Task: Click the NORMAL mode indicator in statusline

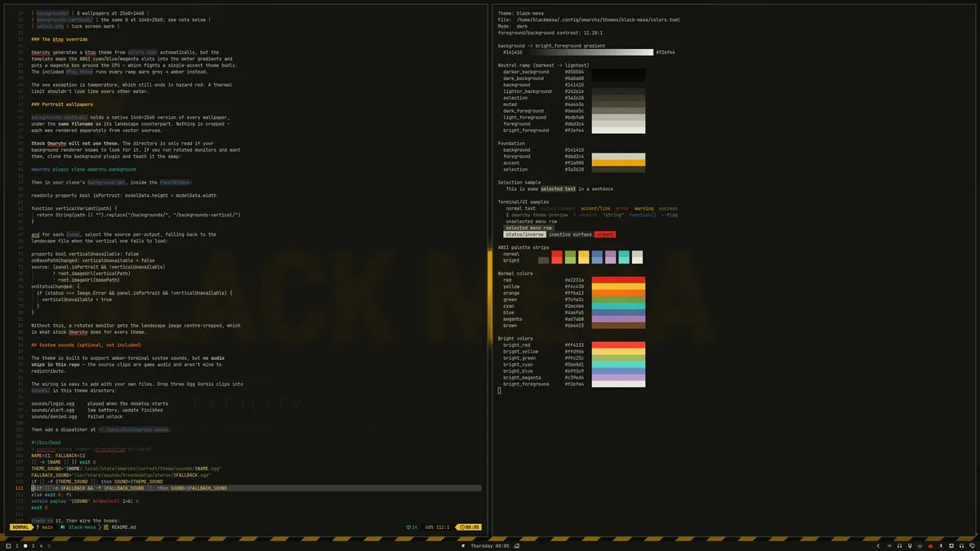Action: click(20, 527)
